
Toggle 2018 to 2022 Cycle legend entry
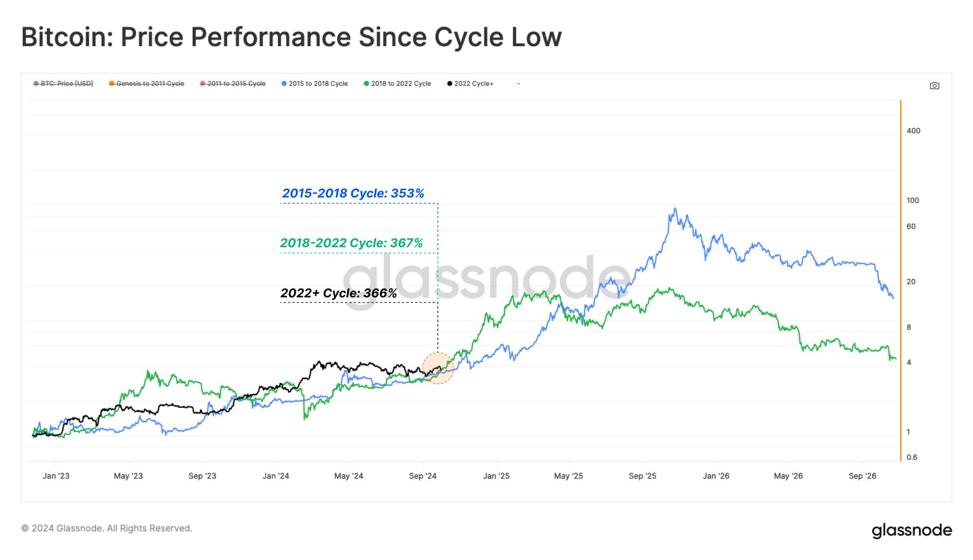click(x=397, y=84)
